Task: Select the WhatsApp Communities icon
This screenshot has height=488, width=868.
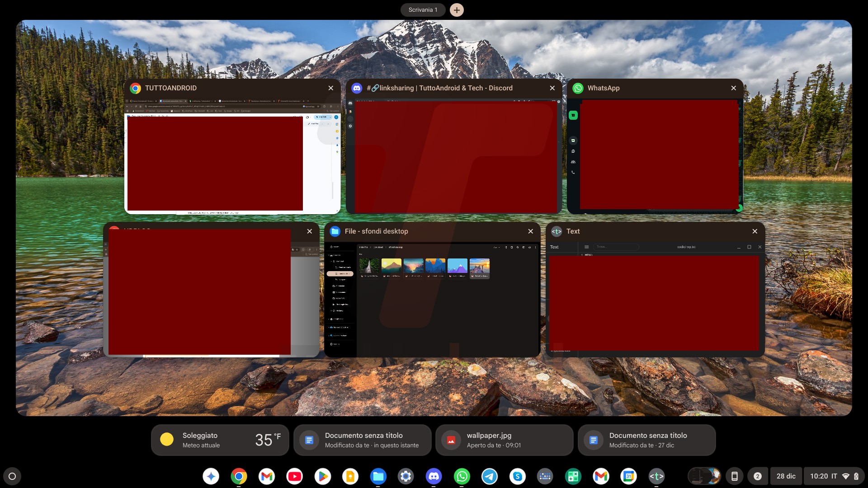Action: click(x=573, y=161)
